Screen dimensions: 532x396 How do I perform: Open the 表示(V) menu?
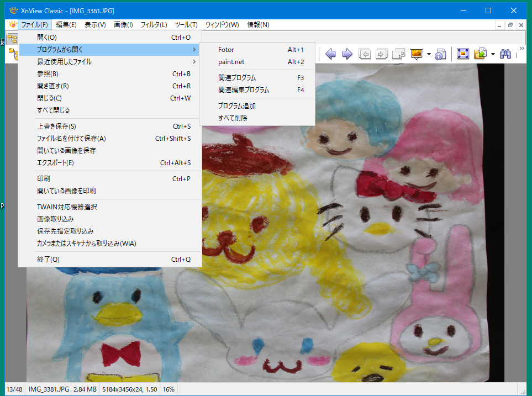point(95,25)
